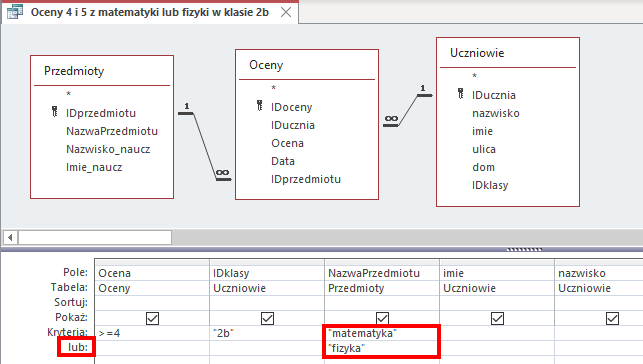Close the query tab with the X button
643x364 pixels.
pyautogui.click(x=286, y=12)
